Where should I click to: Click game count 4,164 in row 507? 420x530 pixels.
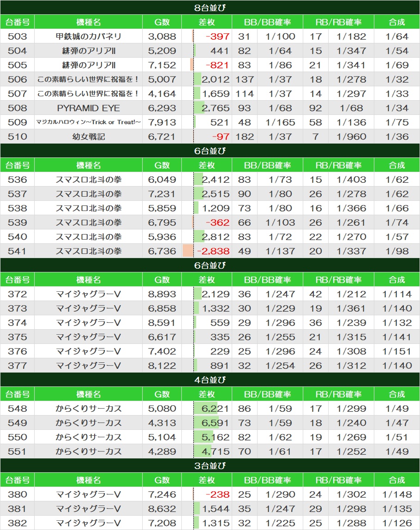click(162, 94)
